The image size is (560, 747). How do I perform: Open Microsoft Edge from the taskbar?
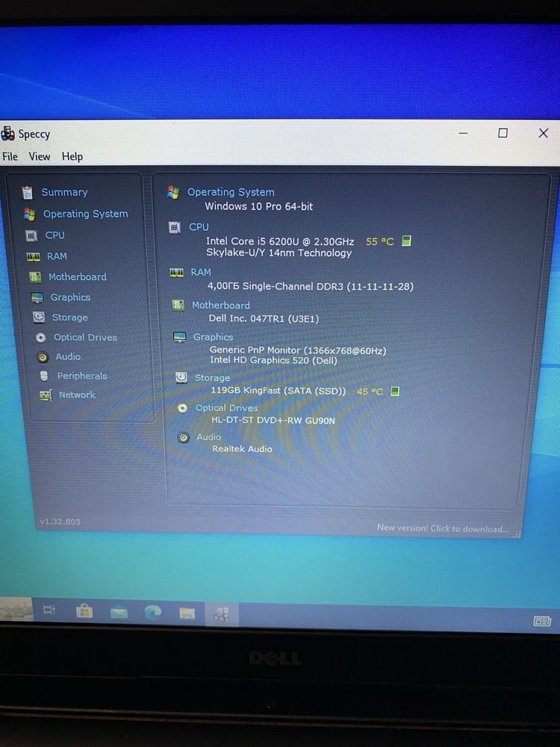[153, 613]
